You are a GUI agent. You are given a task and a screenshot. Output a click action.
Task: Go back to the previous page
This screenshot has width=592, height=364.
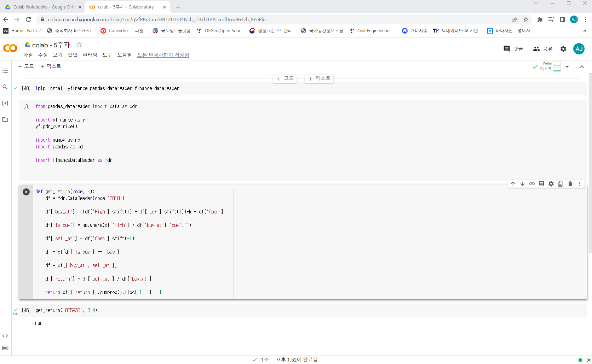pyautogui.click(x=6, y=19)
